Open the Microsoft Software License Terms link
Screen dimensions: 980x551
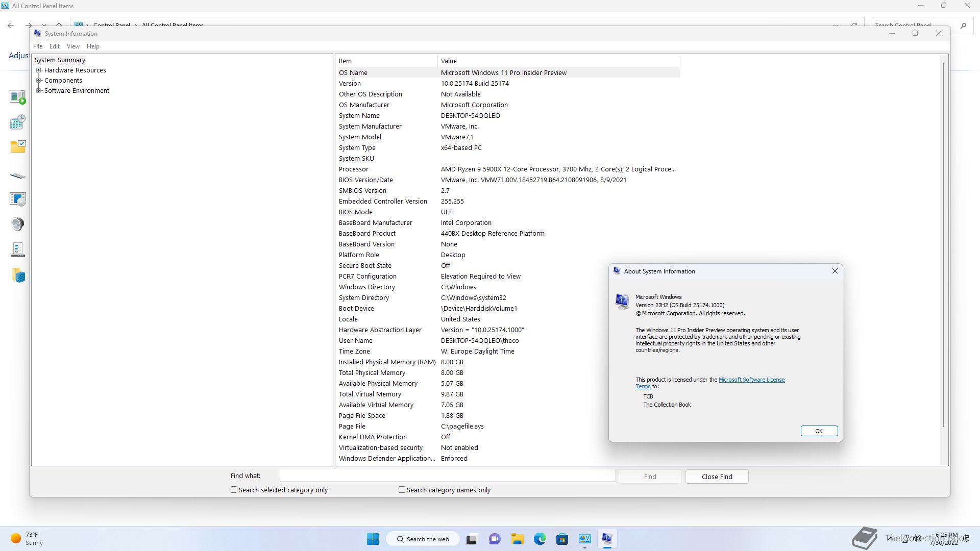(751, 380)
